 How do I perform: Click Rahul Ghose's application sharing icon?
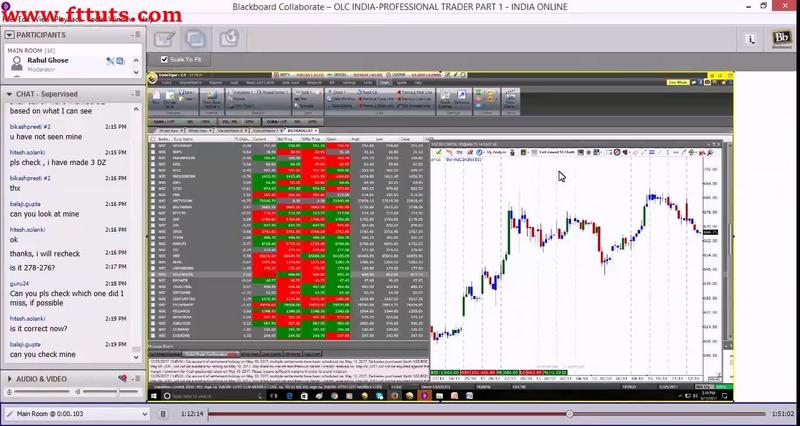(x=120, y=61)
